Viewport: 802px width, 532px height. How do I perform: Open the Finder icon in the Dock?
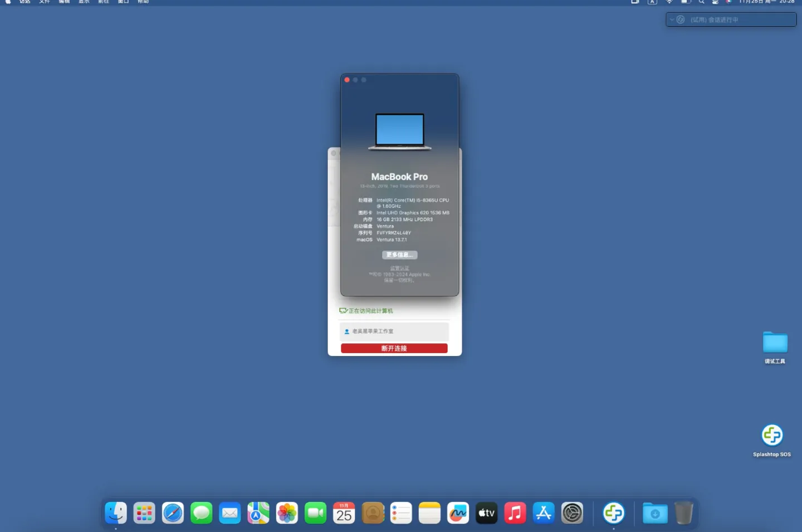coord(116,513)
